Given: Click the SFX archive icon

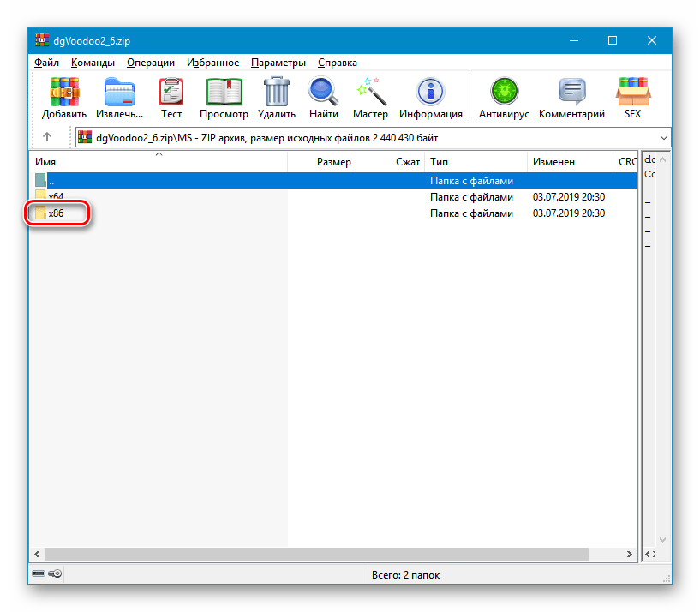Looking at the screenshot, I should point(633,98).
